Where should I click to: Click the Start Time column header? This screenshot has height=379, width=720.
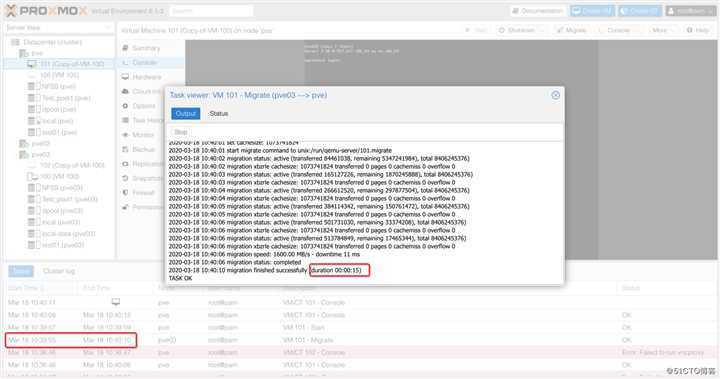(40, 288)
